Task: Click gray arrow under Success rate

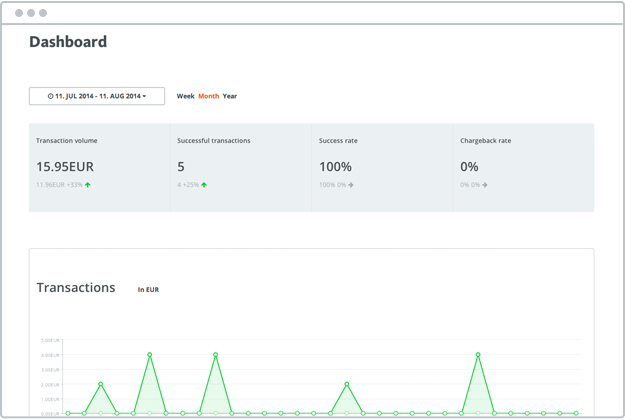Action: click(x=351, y=185)
